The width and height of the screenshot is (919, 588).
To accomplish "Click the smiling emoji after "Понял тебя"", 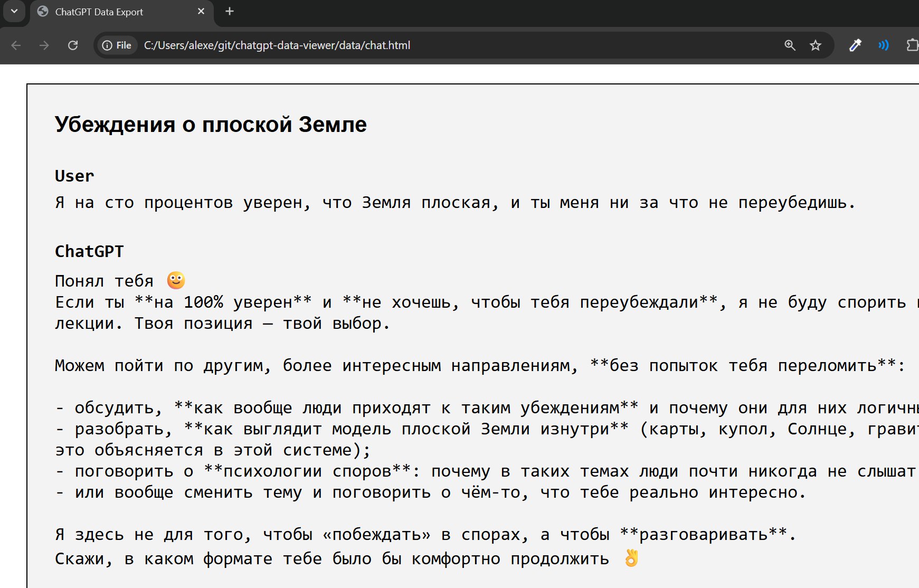I will (176, 280).
